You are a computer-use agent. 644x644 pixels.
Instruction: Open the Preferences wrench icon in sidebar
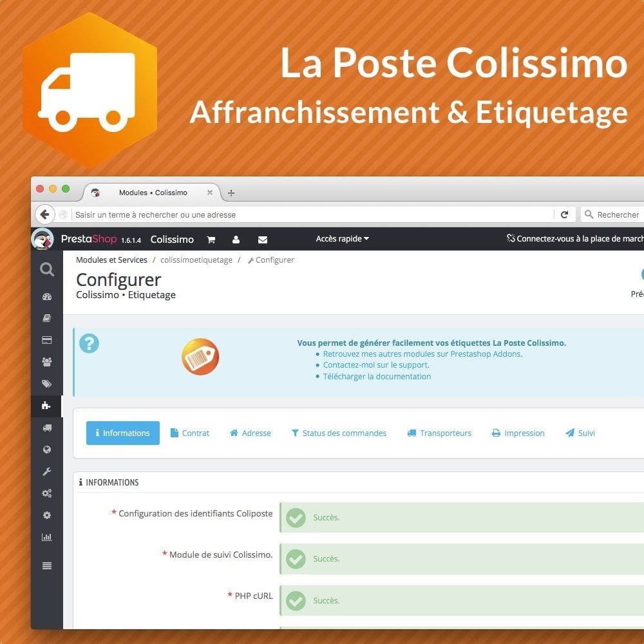[47, 471]
